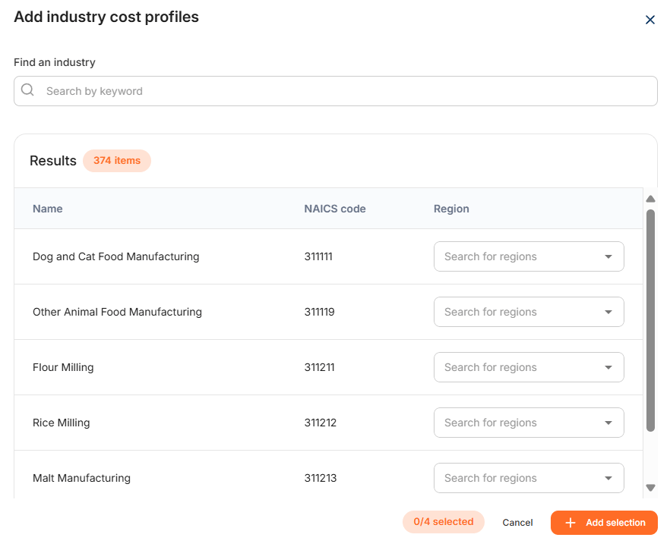Click the Search by keyword field
The width and height of the screenshot is (670, 547).
340,91
